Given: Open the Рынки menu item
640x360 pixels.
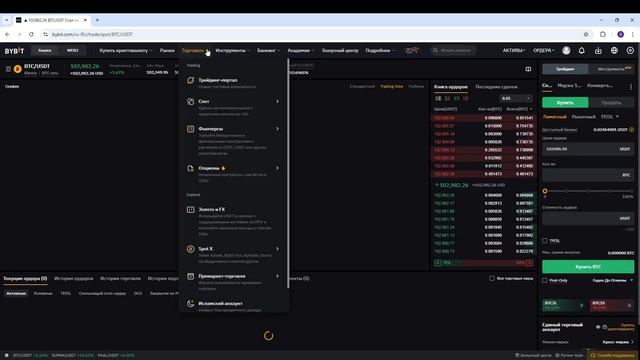Looking at the screenshot, I should 167,51.
